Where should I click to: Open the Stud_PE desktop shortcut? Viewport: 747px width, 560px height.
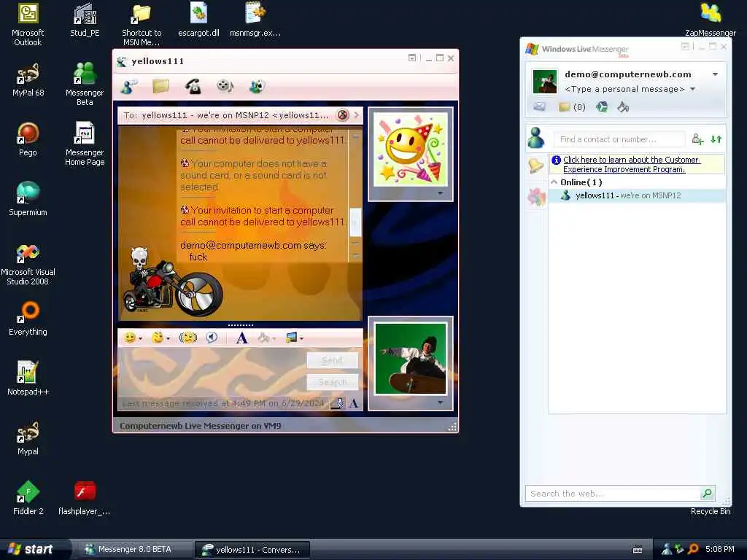coord(85,20)
